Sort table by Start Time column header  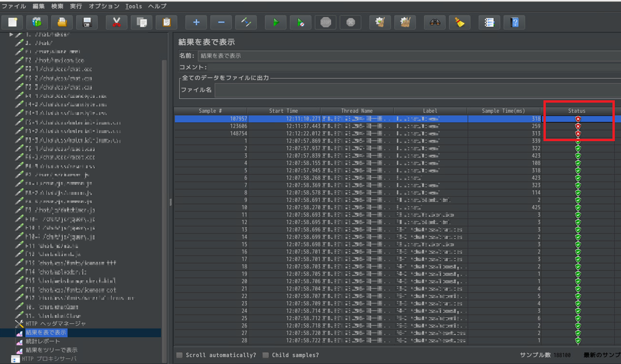click(x=284, y=111)
